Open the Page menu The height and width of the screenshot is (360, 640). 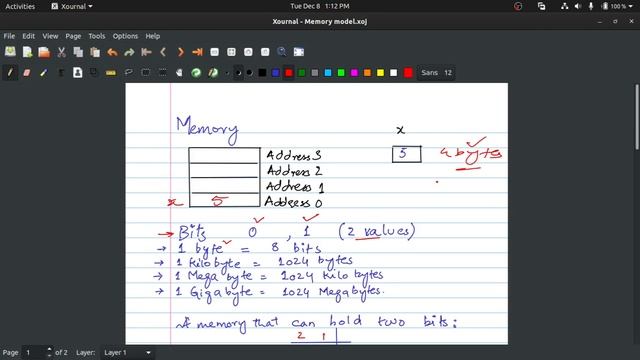[73, 36]
